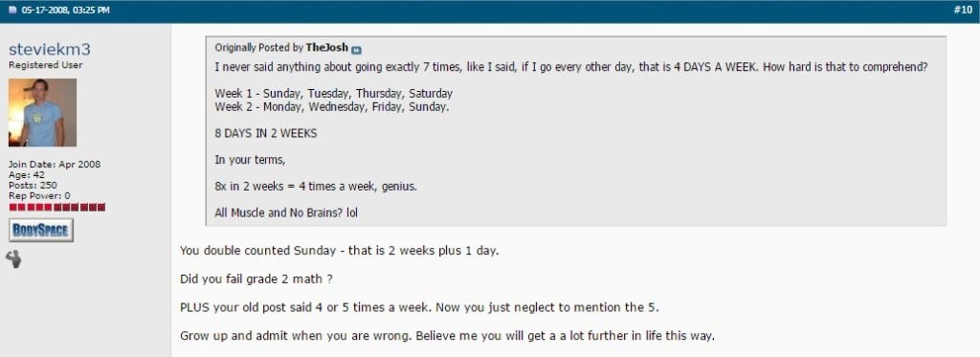
Task: Click steviekm3's avatar photo
Action: click(x=42, y=113)
